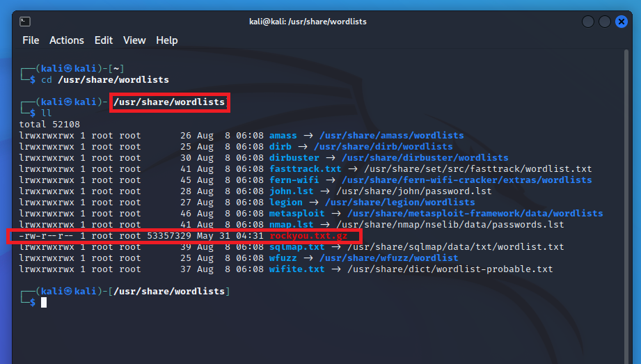Click the /usr/share/nmap/nselib/data/passwords.lst path
The height and width of the screenshot is (364, 641).
tap(450, 225)
